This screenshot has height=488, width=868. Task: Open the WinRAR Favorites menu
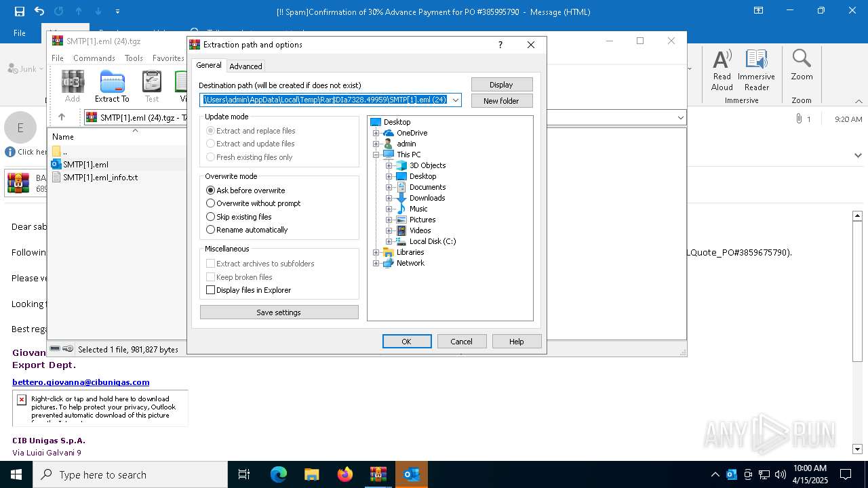(168, 58)
